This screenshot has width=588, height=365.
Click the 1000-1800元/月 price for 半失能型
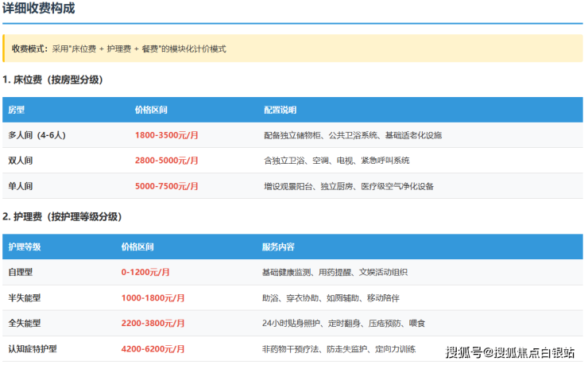[x=153, y=297]
